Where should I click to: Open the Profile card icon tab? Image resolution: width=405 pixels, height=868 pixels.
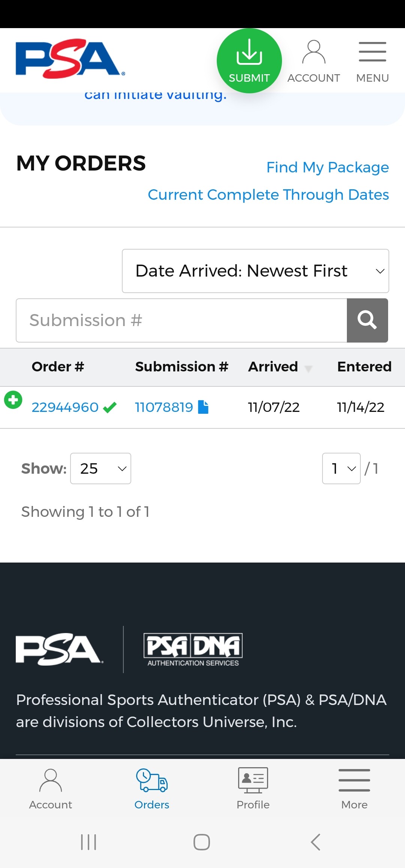pos(253,780)
